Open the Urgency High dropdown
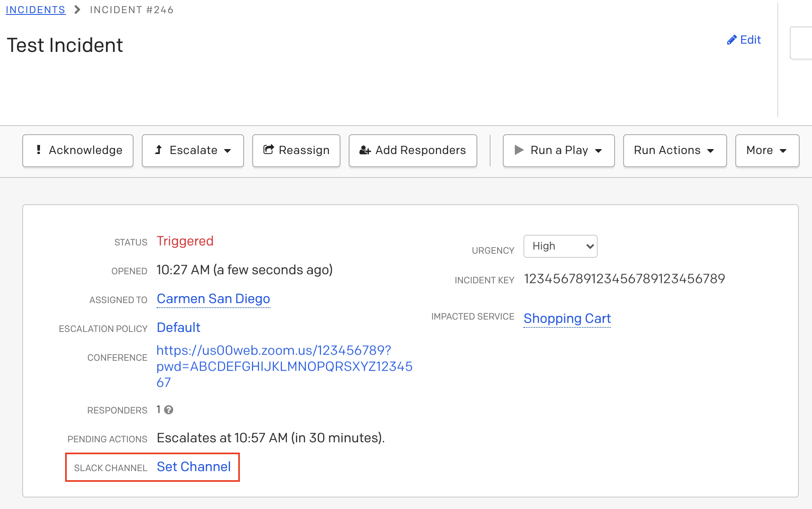Image resolution: width=812 pixels, height=509 pixels. pyautogui.click(x=560, y=246)
